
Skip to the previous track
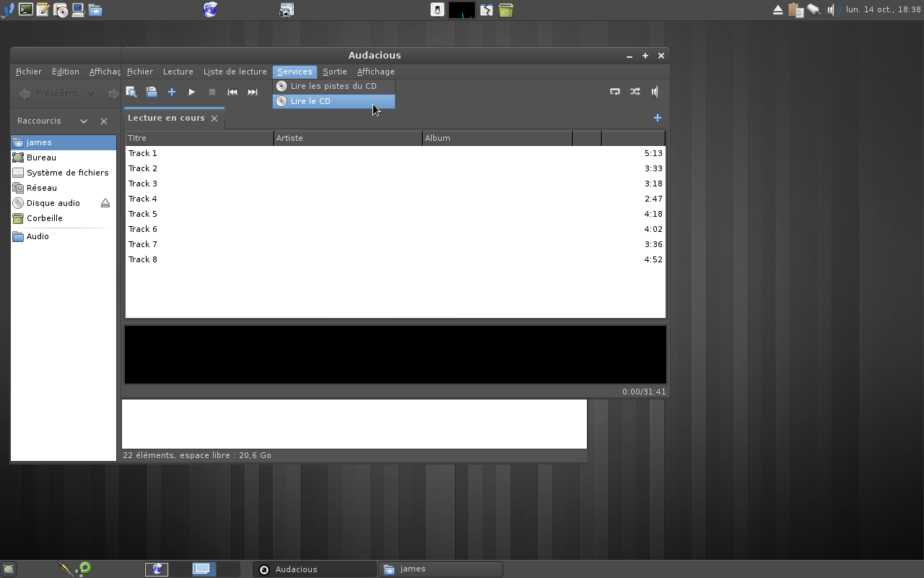click(232, 92)
